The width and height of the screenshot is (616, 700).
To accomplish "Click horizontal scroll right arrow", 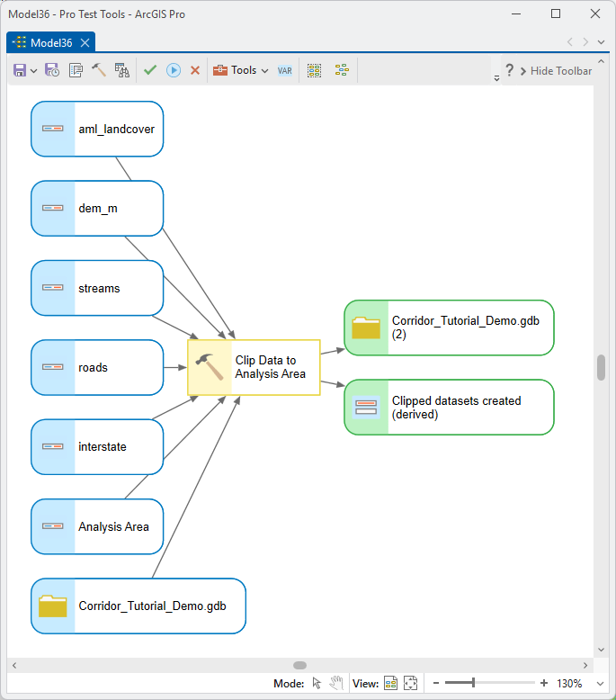I will coord(585,665).
